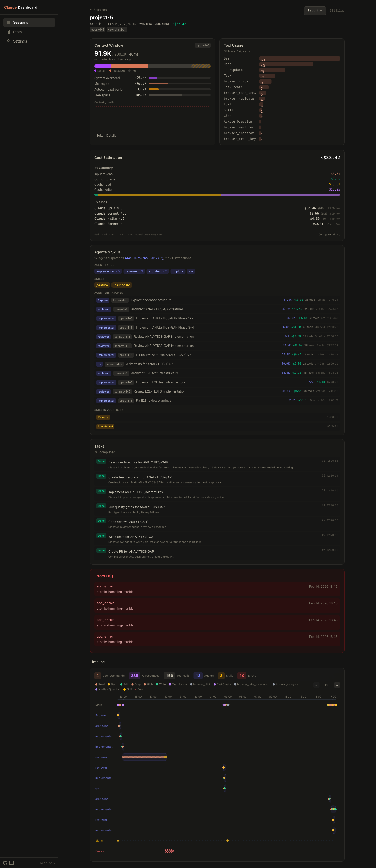Toggle the Bash legend filter
This screenshot has height=868, width=376.
pyautogui.click(x=112, y=684)
